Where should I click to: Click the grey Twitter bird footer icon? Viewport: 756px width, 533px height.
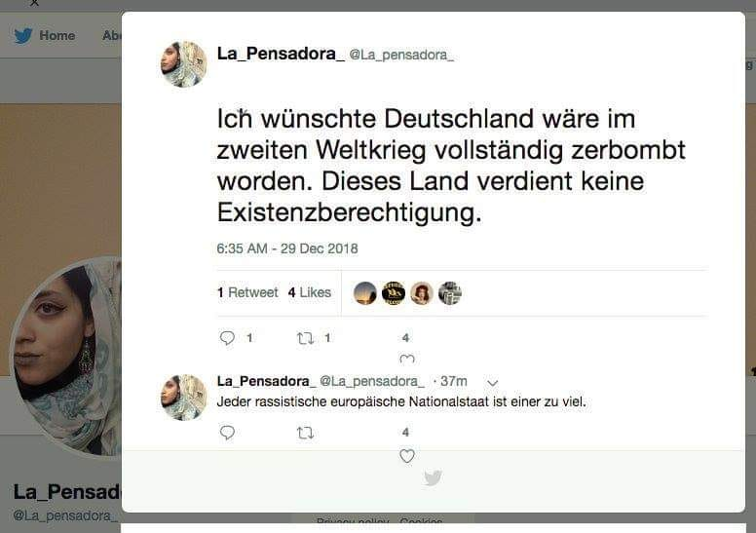coord(433,477)
